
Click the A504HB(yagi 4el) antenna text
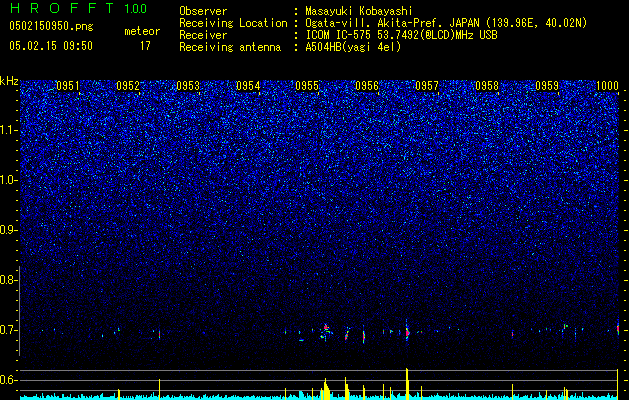click(x=353, y=47)
